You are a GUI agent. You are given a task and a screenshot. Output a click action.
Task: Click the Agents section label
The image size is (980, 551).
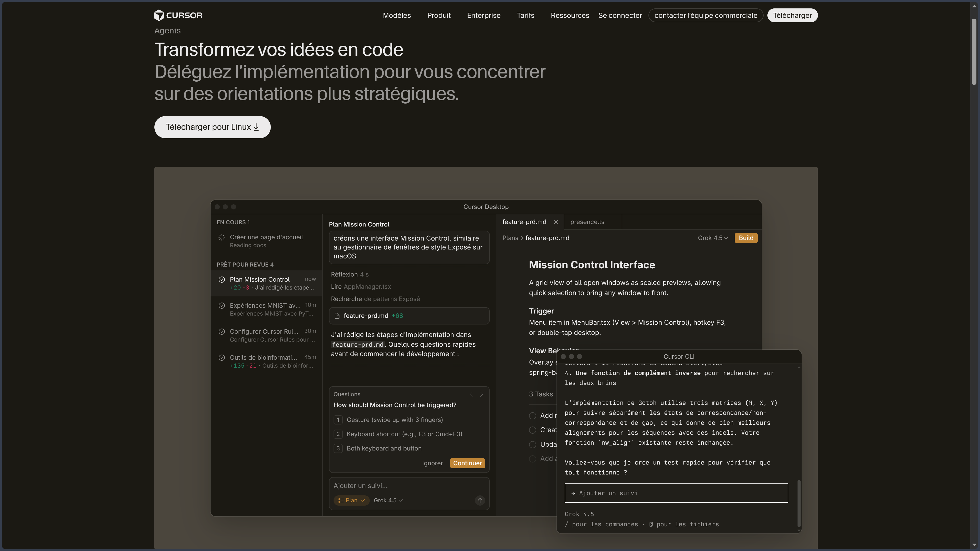(167, 31)
